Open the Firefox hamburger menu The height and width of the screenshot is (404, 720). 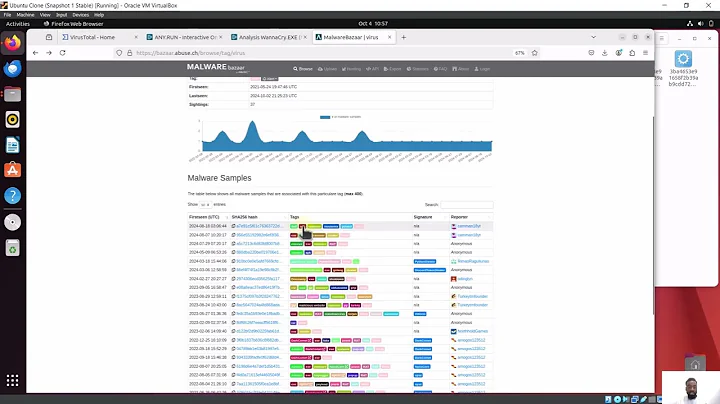(645, 53)
